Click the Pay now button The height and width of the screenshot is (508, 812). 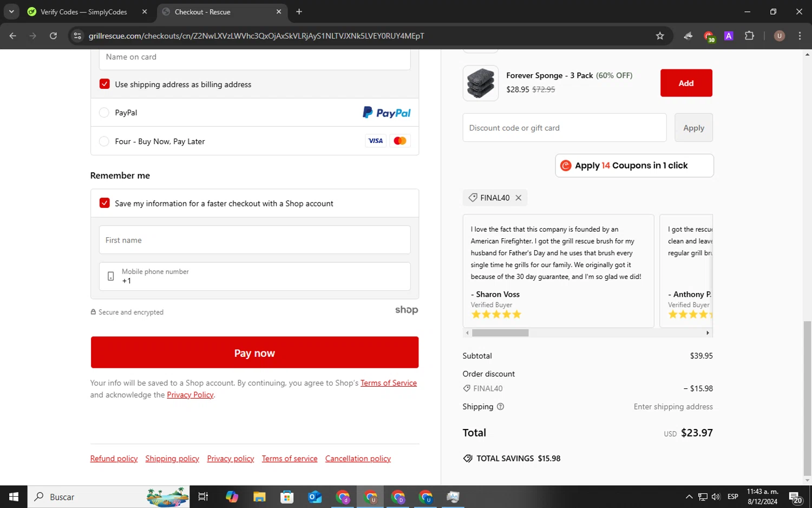coord(254,353)
